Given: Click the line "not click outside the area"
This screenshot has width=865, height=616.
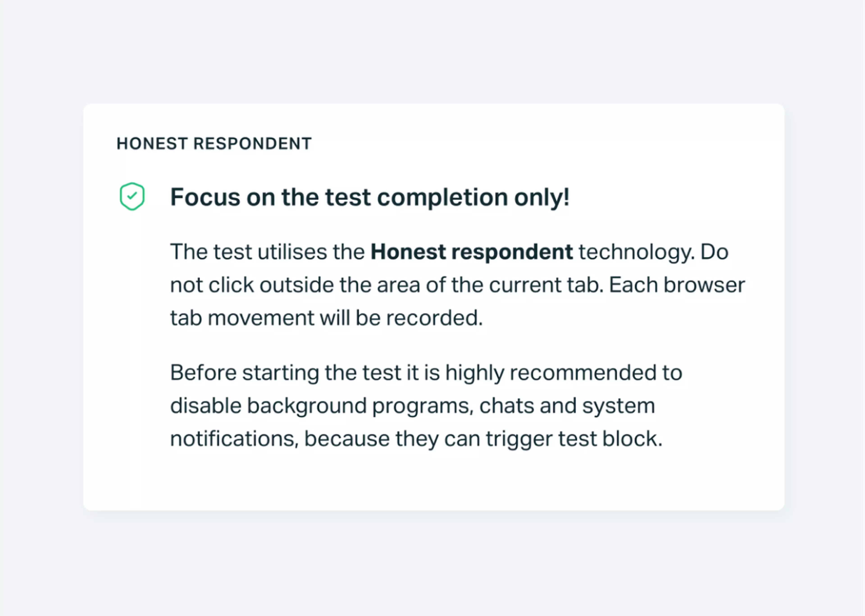Looking at the screenshot, I should tap(295, 285).
